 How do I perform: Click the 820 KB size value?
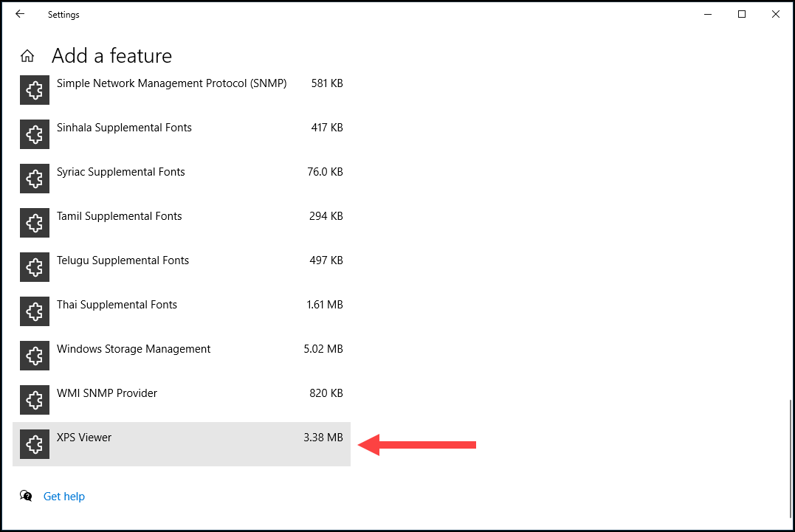(326, 393)
